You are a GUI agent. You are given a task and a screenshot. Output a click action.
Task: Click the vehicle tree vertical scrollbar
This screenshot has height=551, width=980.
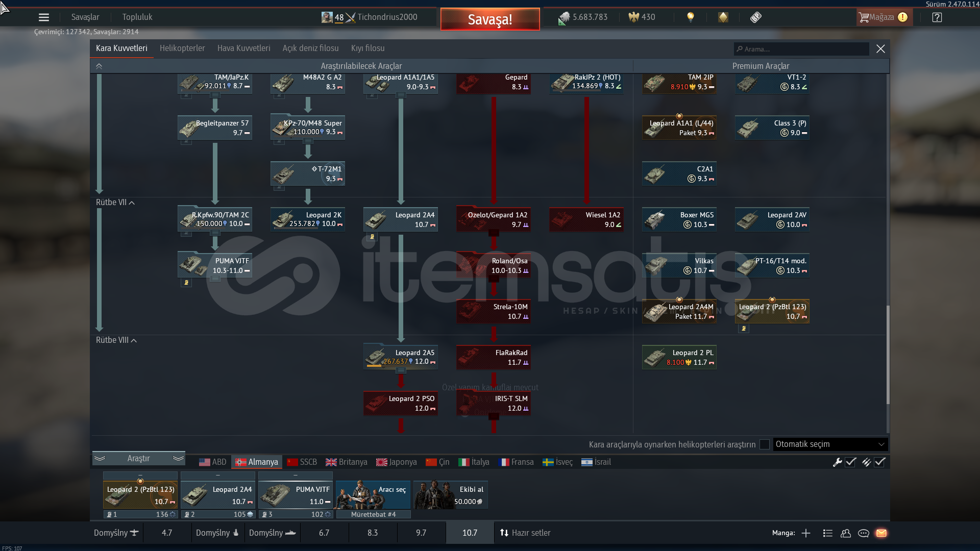coord(888,355)
